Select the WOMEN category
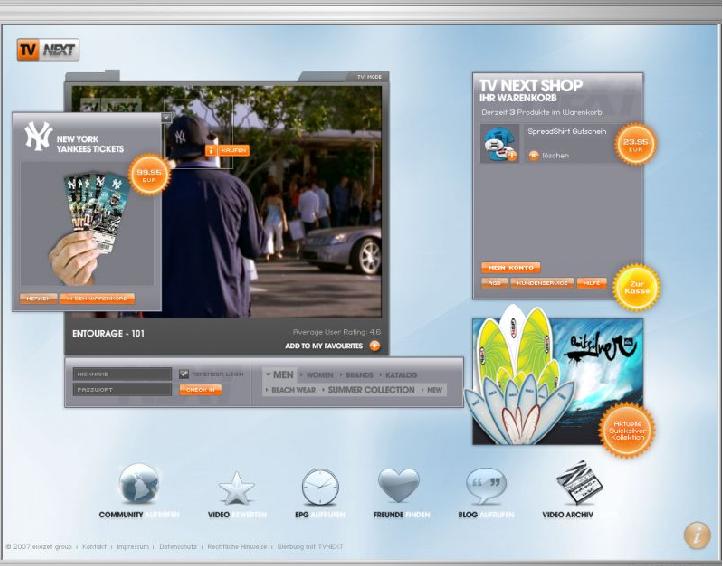Viewport: 723px width, 566px height. 320,375
